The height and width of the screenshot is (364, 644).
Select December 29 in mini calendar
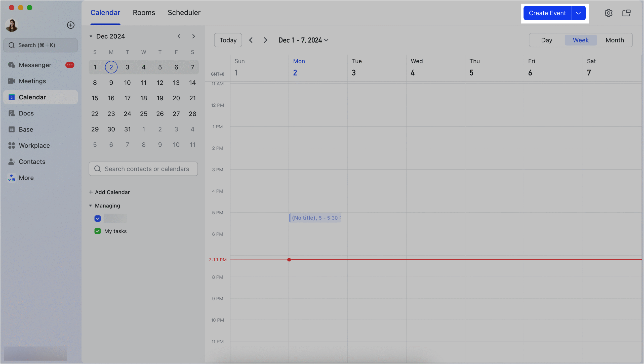coord(95,129)
